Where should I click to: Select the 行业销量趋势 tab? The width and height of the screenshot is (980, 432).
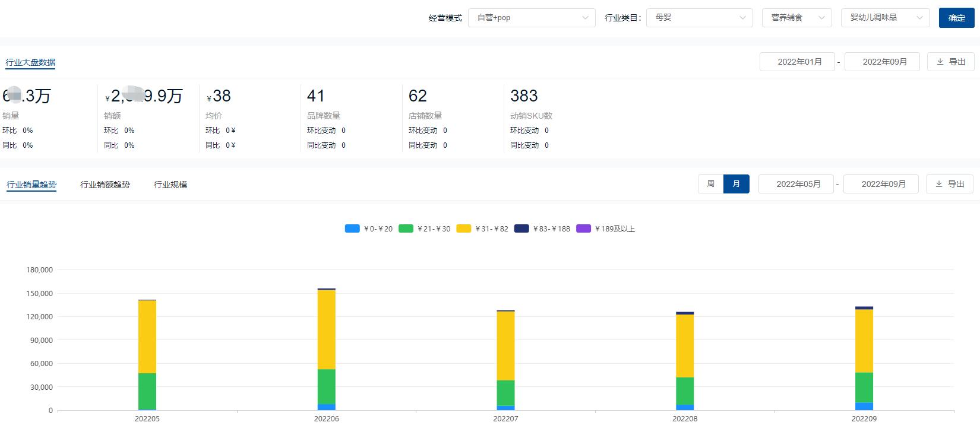coord(31,185)
